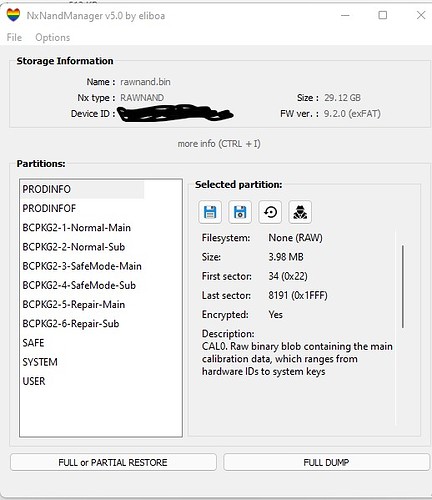Select BCPKG2-5-Repair-Main partition

[74, 305]
